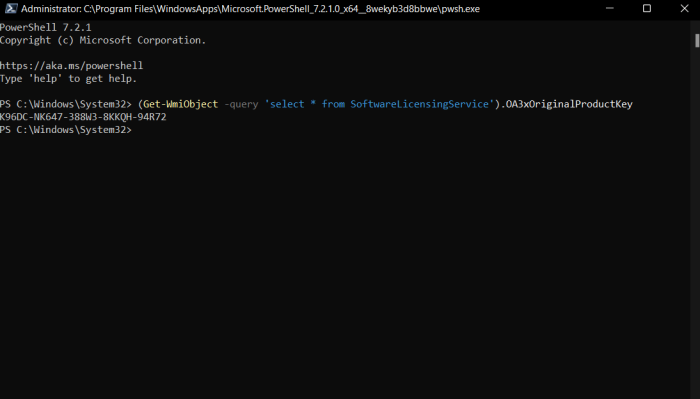700x399 pixels.
Task: Click the SoftwareLicensingService class name
Action: (419, 104)
